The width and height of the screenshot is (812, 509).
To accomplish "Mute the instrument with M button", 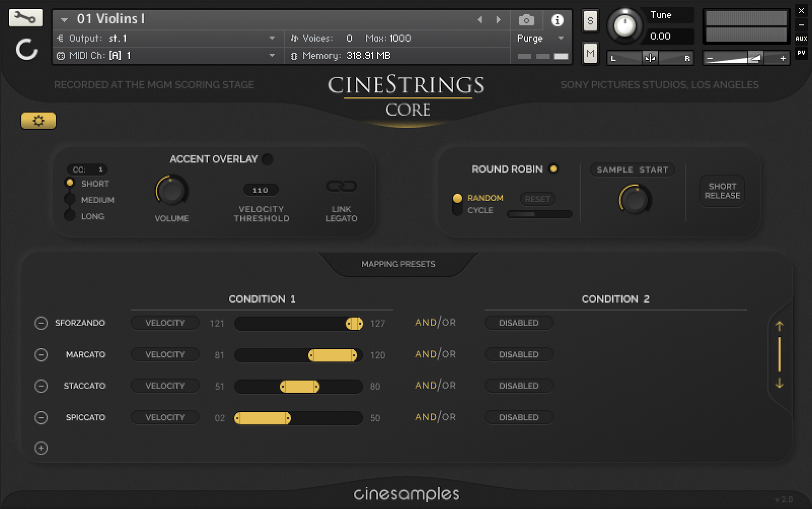I will 590,53.
